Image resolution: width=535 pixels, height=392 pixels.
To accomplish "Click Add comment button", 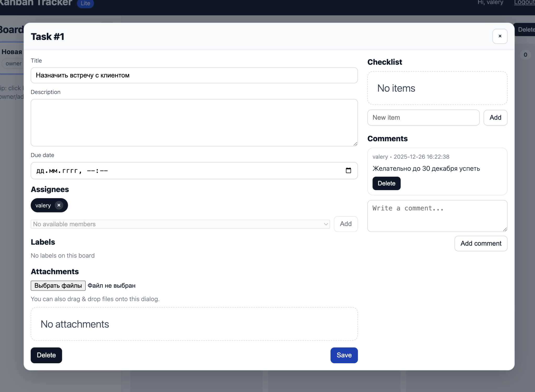I will click(x=480, y=243).
